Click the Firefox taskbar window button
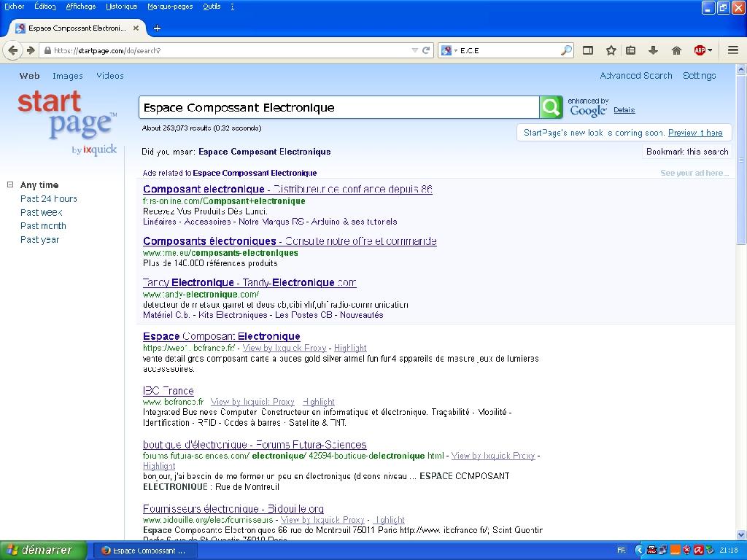747x560 pixels. coord(144,551)
